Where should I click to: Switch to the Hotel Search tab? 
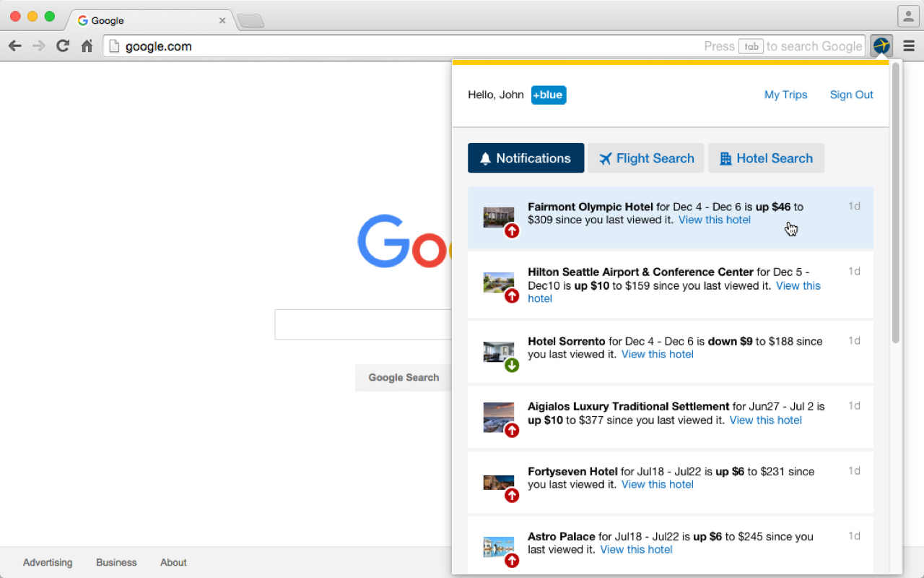(x=766, y=158)
